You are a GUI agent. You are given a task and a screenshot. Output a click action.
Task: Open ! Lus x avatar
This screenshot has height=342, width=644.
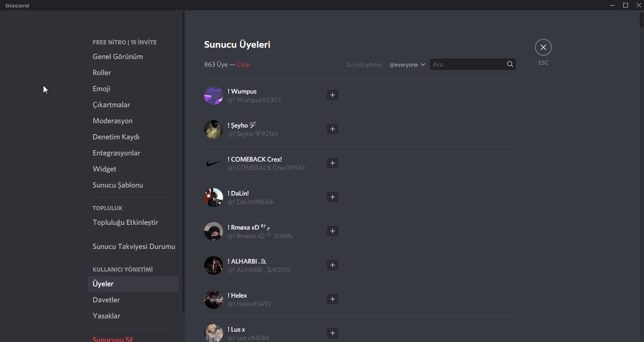(214, 333)
